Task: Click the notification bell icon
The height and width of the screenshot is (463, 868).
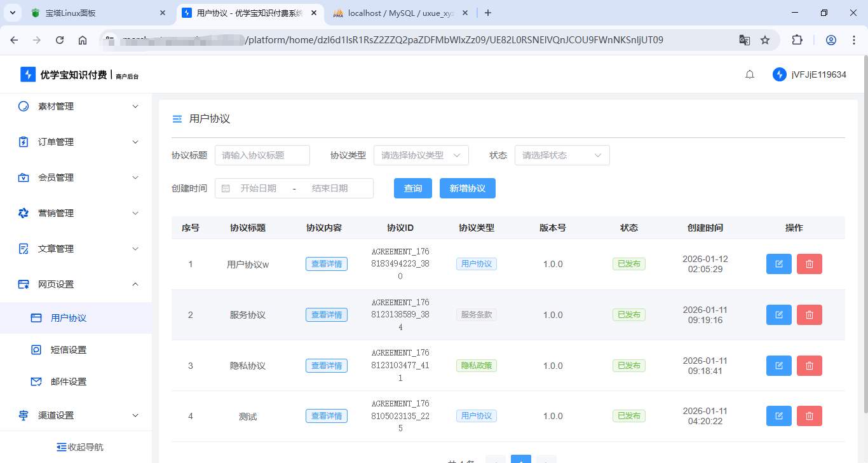Action: tap(750, 74)
